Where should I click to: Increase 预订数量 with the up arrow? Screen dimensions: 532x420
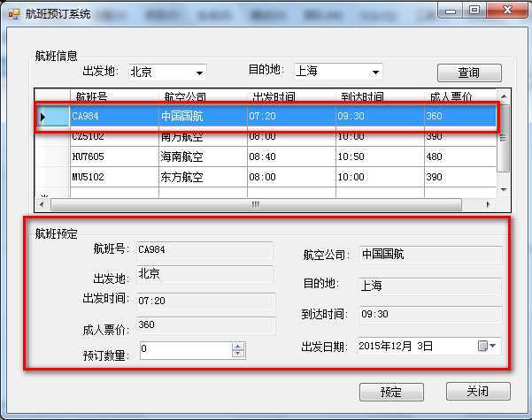238,347
